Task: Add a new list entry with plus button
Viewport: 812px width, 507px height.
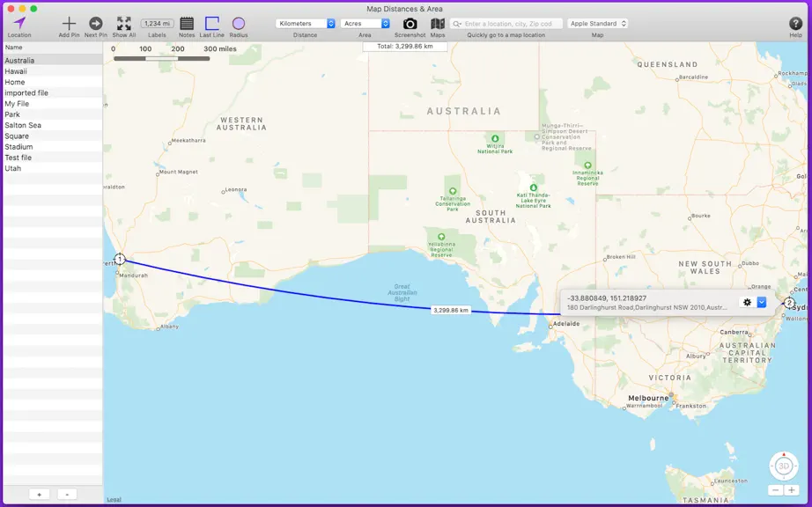Action: [40, 495]
